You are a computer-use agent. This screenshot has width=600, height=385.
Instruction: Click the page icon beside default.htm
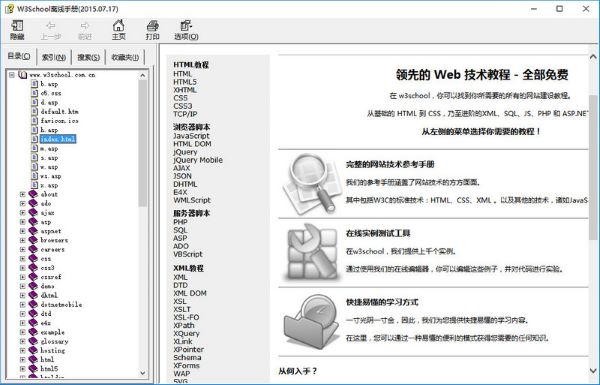34,111
